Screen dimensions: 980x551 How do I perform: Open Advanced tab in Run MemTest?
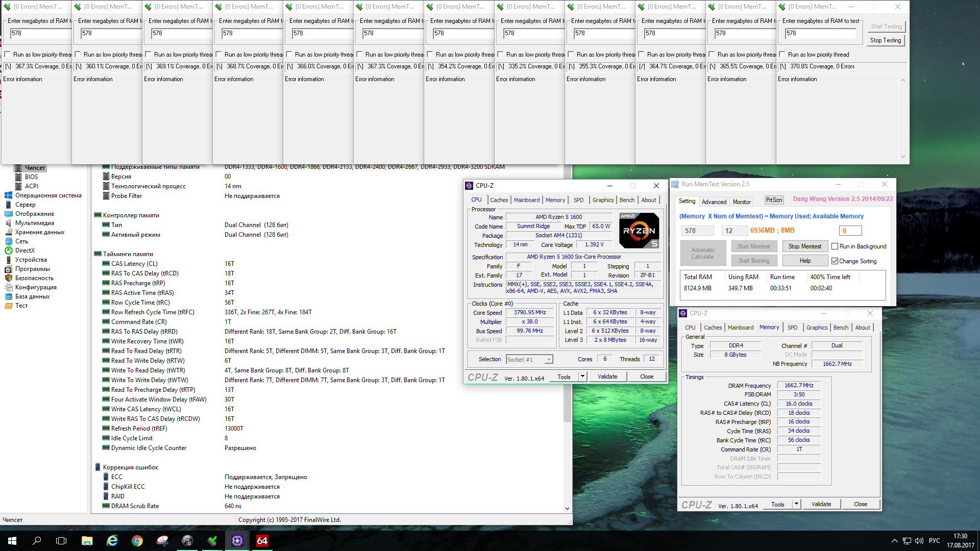714,202
